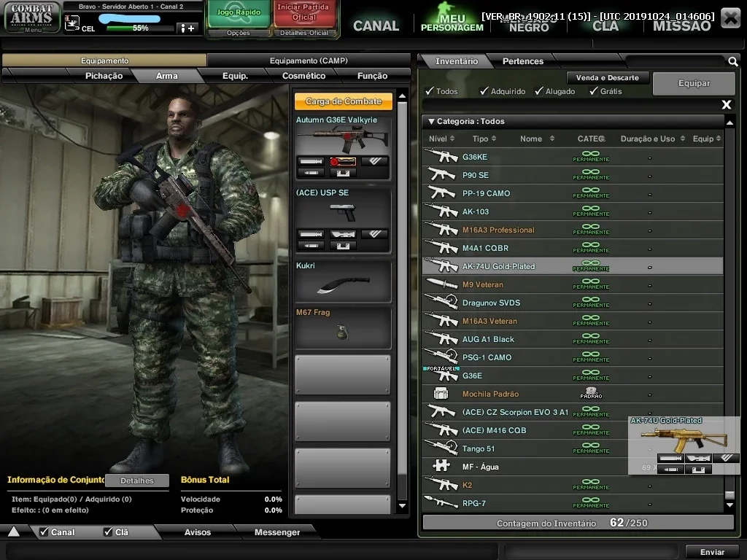The image size is (747, 560).
Task: Click the RPG-7 launcher icon
Action: click(x=441, y=503)
